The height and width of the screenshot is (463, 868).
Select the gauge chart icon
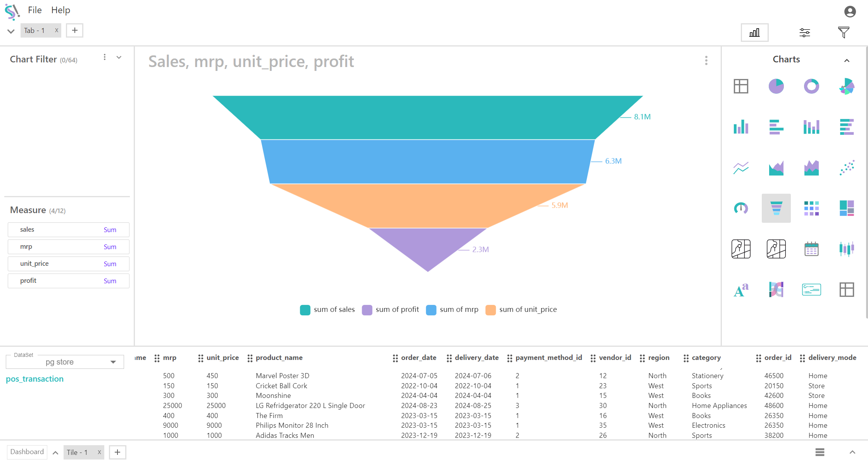(741, 208)
